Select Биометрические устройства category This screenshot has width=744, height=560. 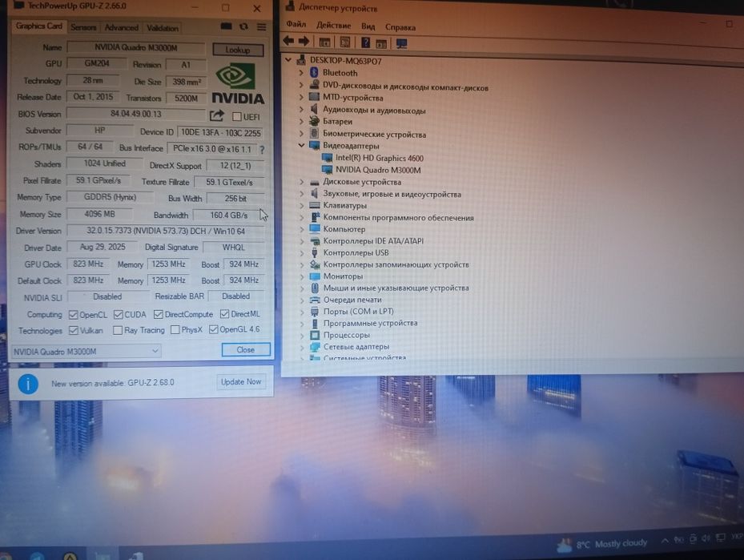click(x=374, y=135)
